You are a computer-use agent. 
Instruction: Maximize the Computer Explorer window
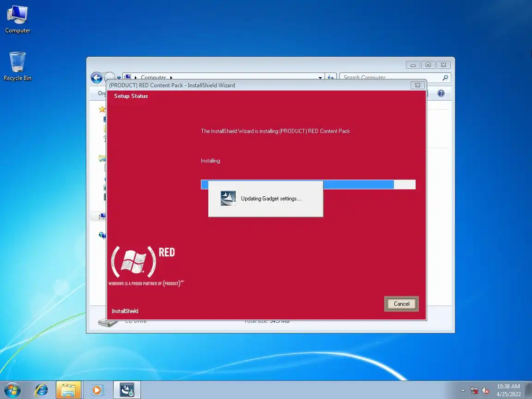[x=428, y=65]
